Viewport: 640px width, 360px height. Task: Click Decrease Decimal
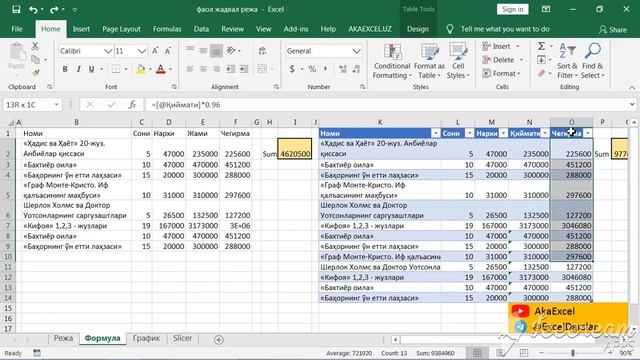[356, 69]
